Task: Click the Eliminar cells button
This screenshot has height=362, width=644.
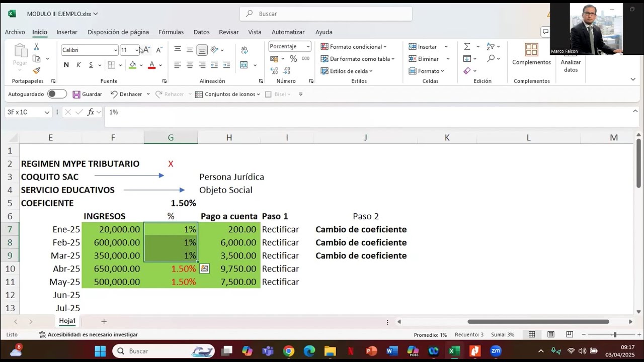Action: coord(424,59)
